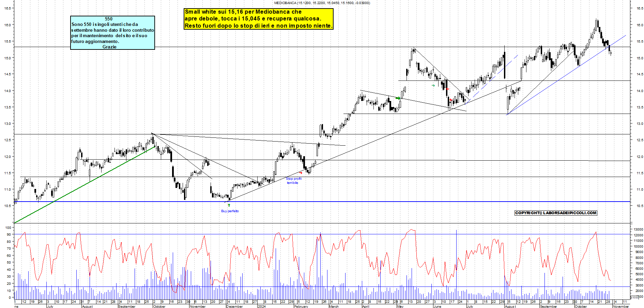
Task: Select the line 'Small white sui 15,16 per Mediobanca che'
Action: (x=243, y=12)
